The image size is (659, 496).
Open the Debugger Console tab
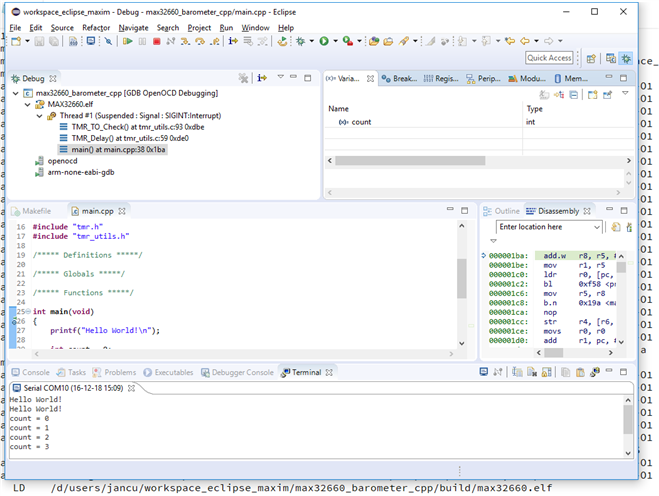(242, 372)
